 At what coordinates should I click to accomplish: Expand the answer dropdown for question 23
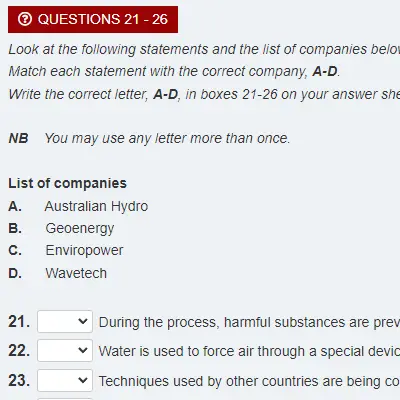65,380
